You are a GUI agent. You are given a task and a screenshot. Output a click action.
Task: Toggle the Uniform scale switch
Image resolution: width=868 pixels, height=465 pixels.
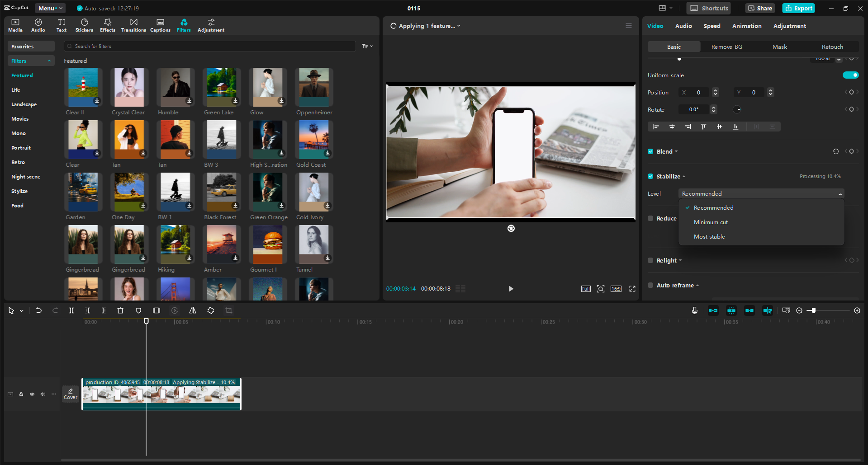850,75
